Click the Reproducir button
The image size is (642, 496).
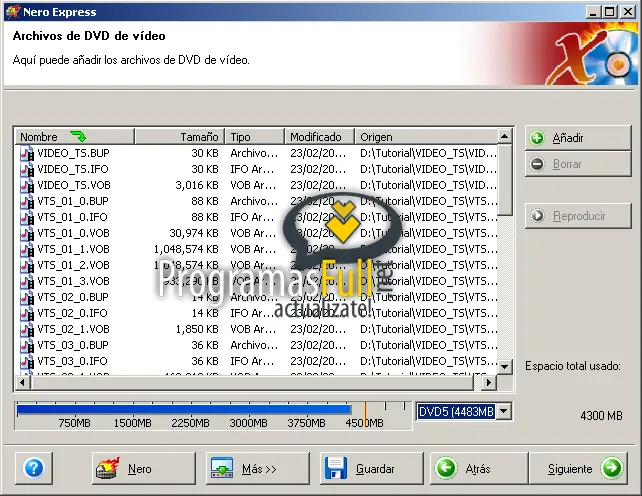click(578, 216)
